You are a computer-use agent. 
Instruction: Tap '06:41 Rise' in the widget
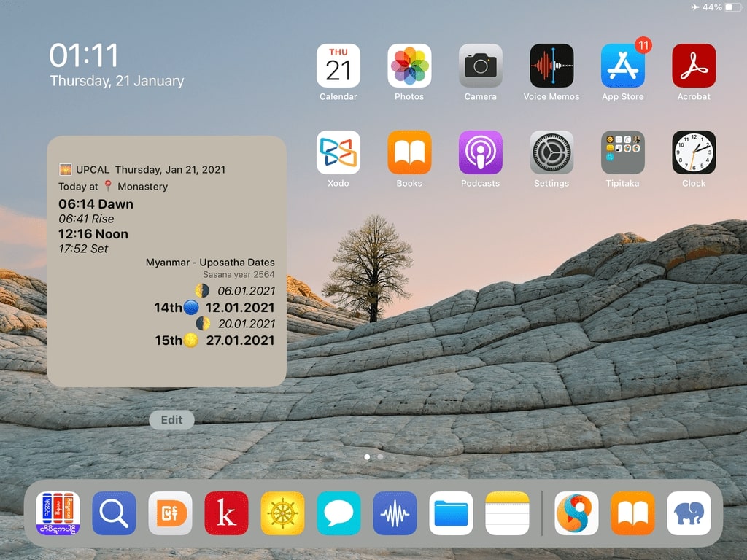(86, 219)
